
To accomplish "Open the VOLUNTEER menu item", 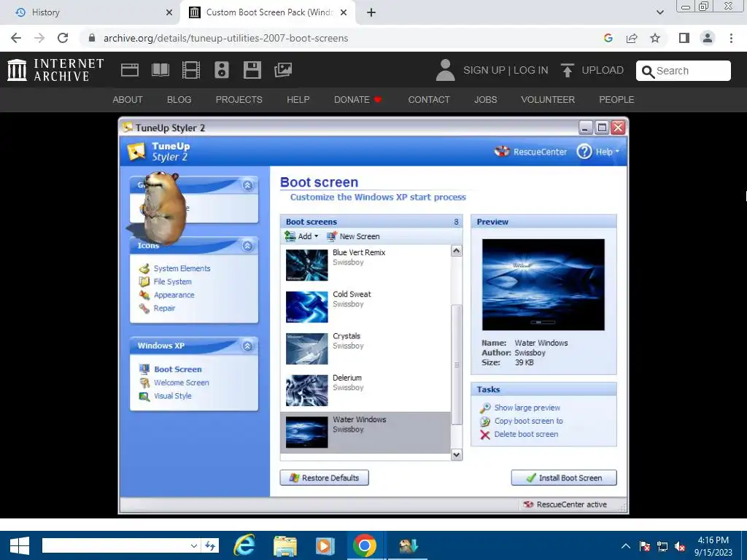I will tap(548, 99).
